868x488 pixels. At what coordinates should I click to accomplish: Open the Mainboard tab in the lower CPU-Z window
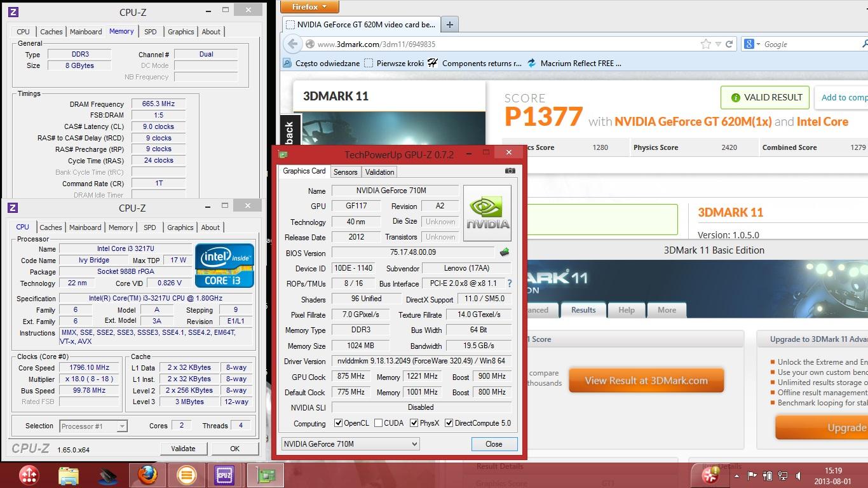pyautogui.click(x=85, y=227)
